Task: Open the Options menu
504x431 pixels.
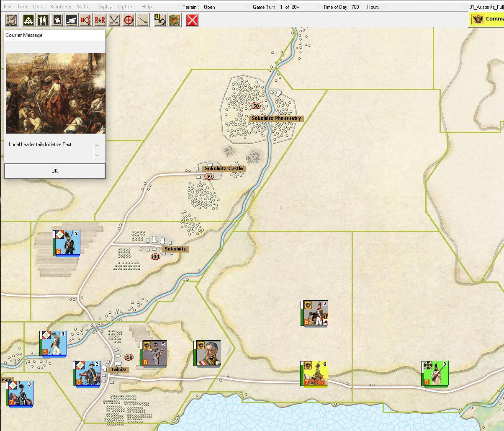Action: (126, 6)
